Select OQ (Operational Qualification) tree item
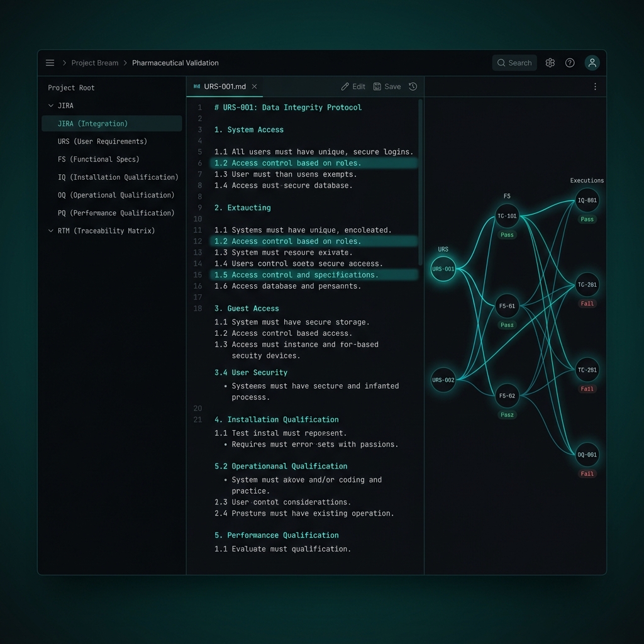 click(116, 195)
